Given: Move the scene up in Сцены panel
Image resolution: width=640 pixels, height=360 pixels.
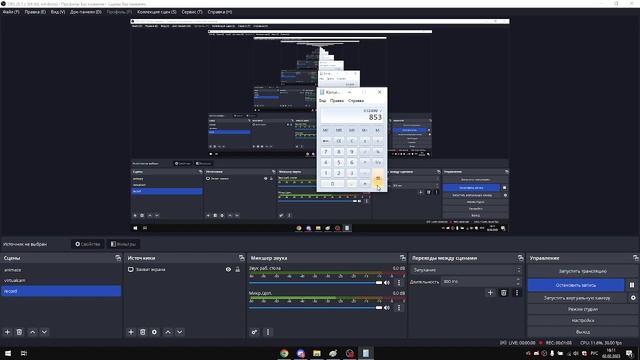Looking at the screenshot, I should [x=32, y=332].
